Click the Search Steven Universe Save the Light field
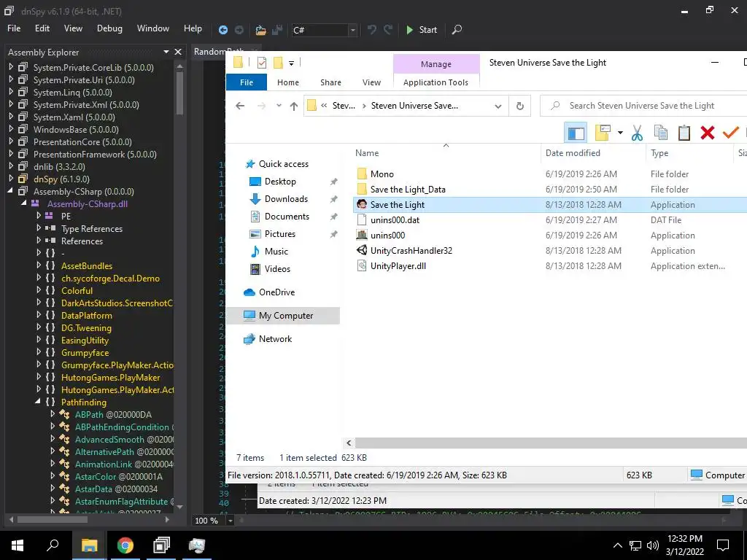747x560 pixels. pos(643,106)
